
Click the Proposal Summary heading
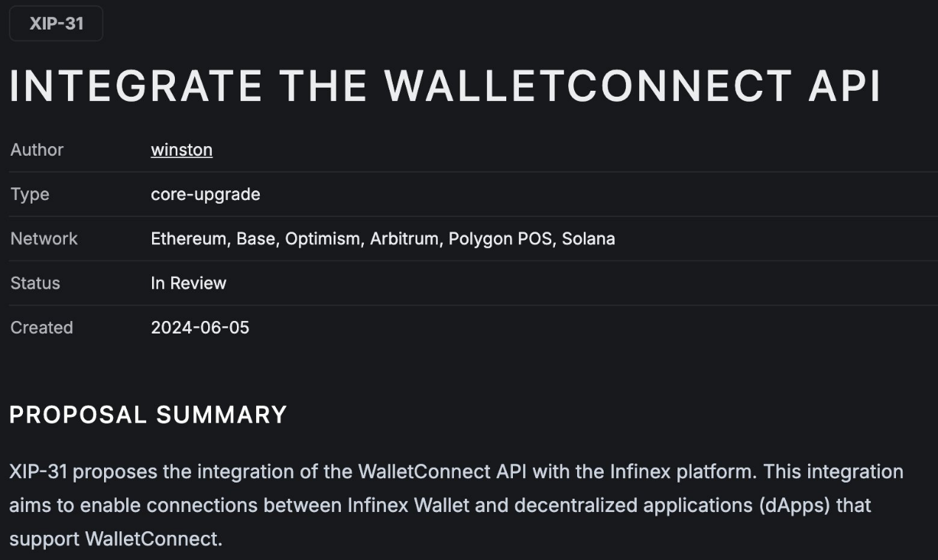pyautogui.click(x=148, y=415)
